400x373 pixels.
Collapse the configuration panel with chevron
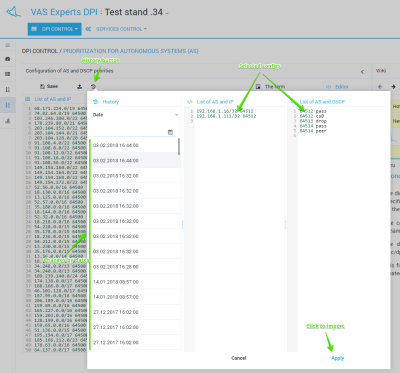pos(362,72)
